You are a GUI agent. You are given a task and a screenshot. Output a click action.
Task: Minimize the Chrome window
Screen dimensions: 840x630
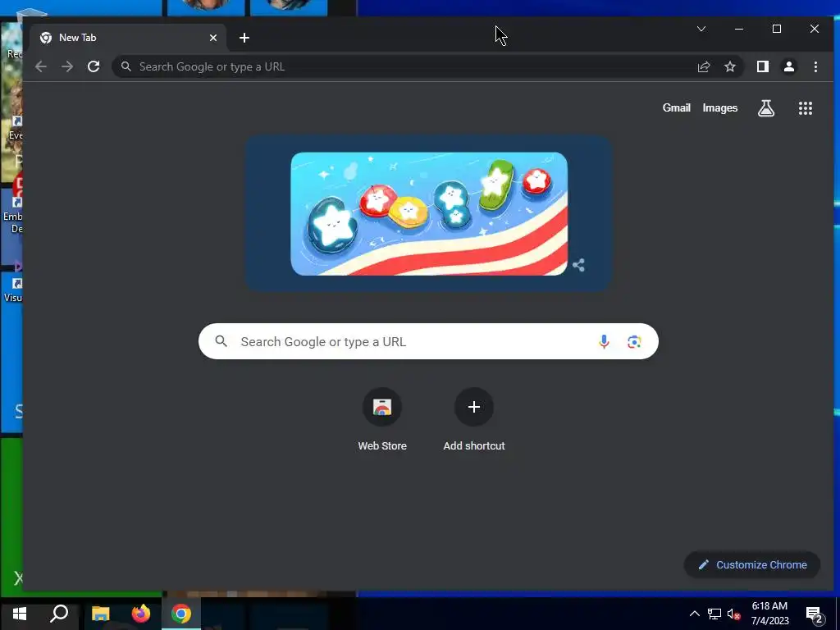pyautogui.click(x=739, y=29)
